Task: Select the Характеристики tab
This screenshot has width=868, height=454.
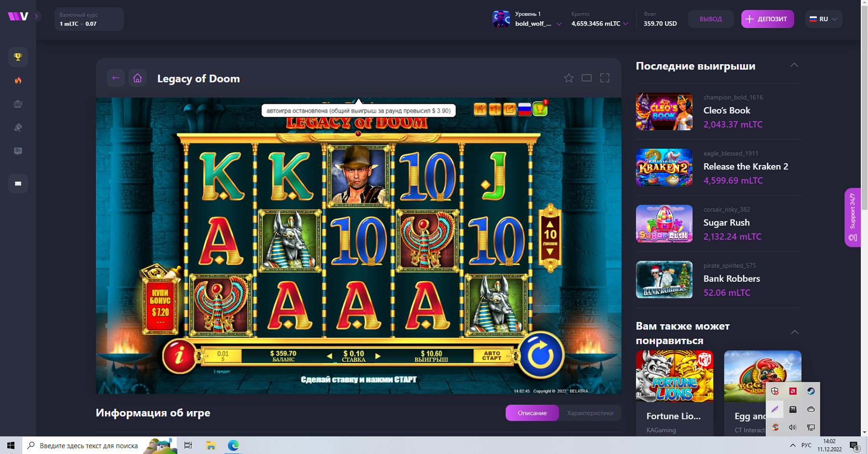Action: click(x=590, y=413)
